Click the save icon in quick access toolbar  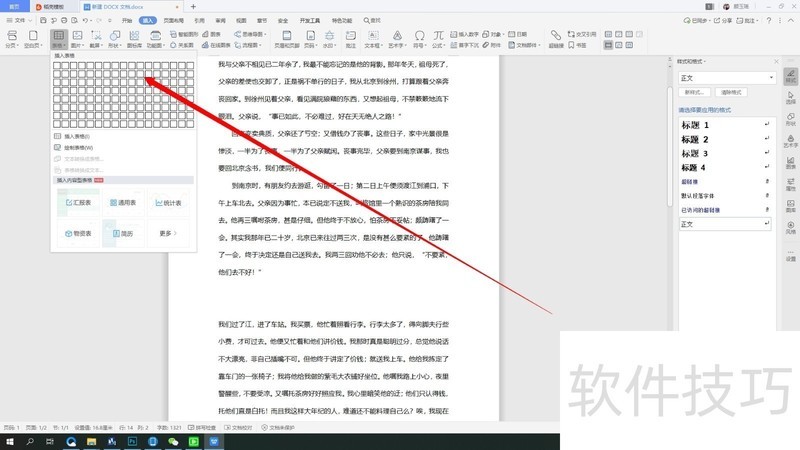point(43,20)
